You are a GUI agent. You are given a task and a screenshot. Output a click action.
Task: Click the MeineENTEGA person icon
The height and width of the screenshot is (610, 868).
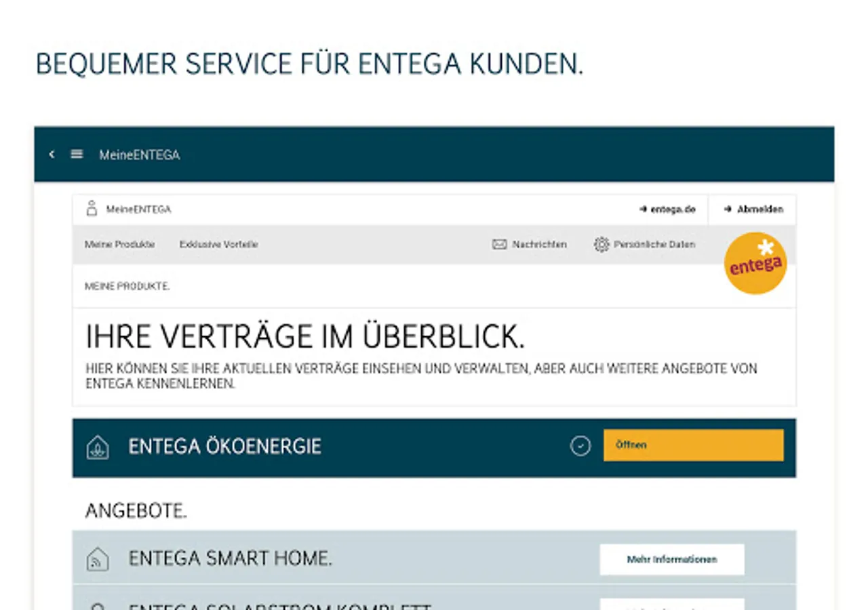click(92, 209)
